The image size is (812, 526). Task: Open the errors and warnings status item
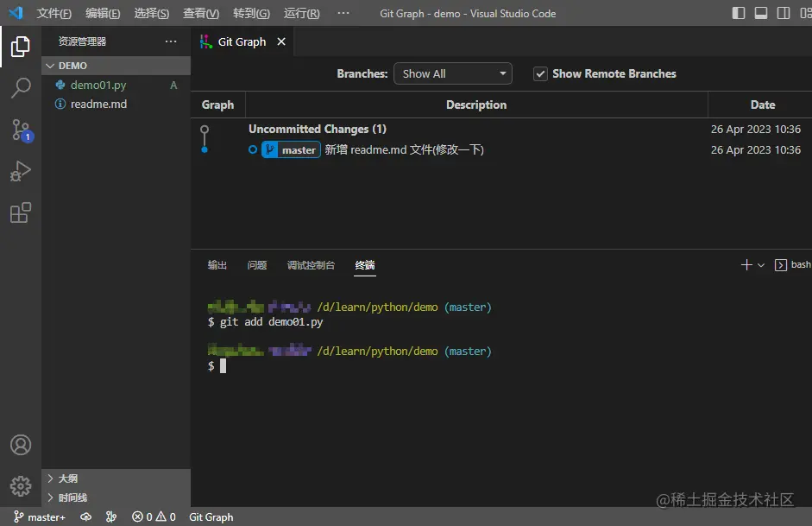[x=154, y=517]
